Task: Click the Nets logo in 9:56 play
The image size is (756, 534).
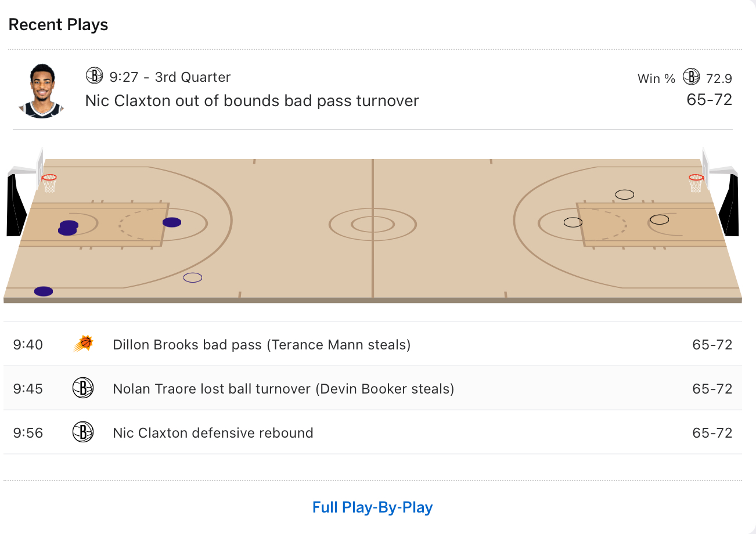Action: [x=83, y=432]
